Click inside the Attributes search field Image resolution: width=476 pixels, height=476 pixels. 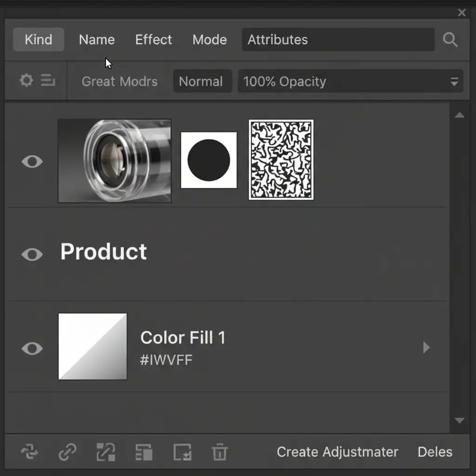[x=337, y=40]
